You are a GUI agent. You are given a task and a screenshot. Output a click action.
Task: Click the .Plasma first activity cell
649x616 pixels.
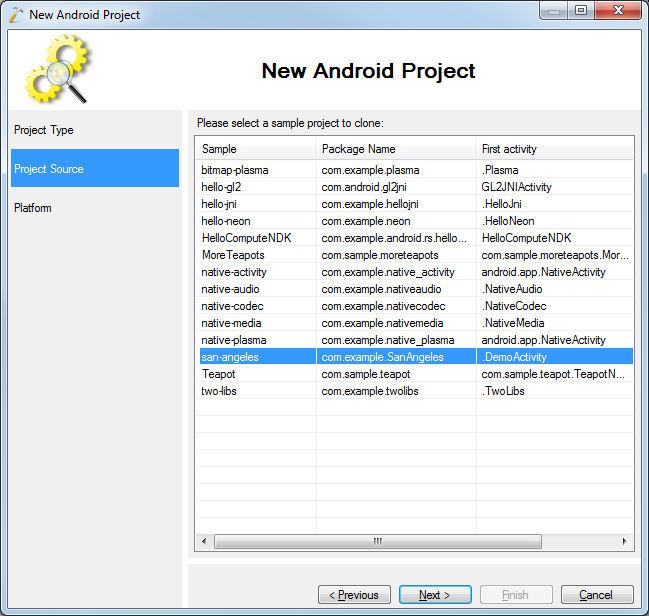coord(500,170)
